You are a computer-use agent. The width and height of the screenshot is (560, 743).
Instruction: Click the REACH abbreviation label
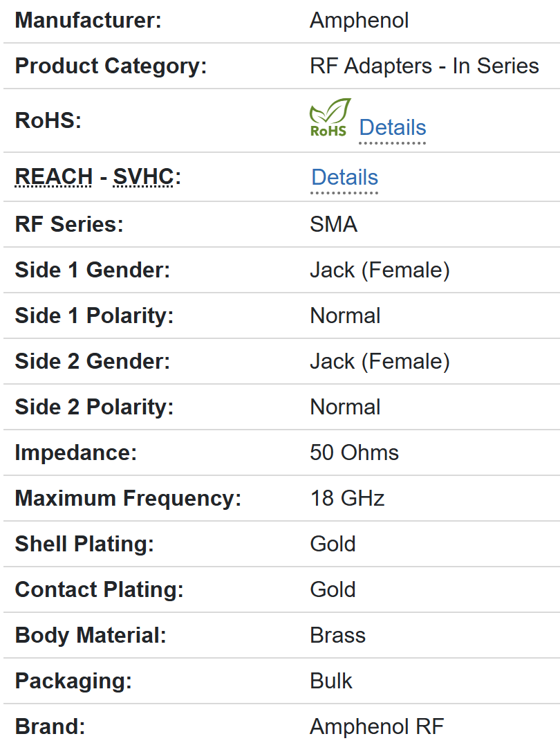(53, 177)
